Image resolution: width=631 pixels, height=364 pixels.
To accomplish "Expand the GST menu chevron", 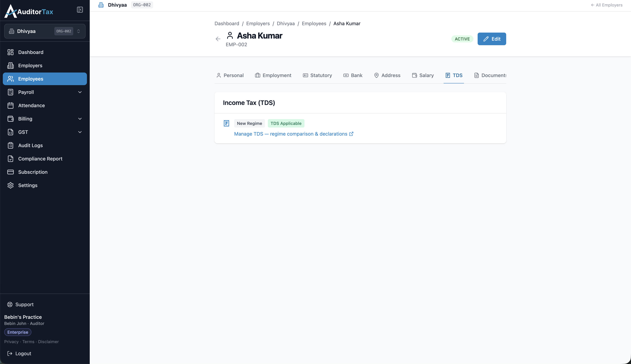I will click(x=80, y=132).
